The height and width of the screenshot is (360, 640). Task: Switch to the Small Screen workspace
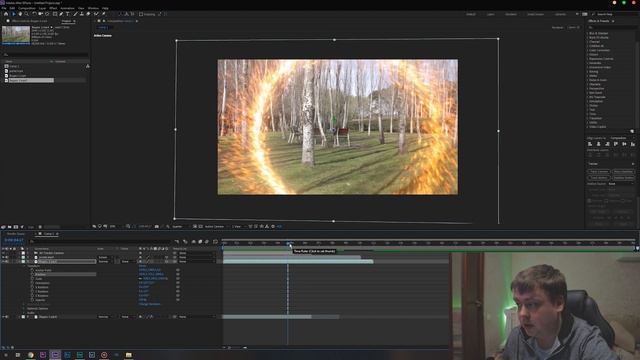536,14
